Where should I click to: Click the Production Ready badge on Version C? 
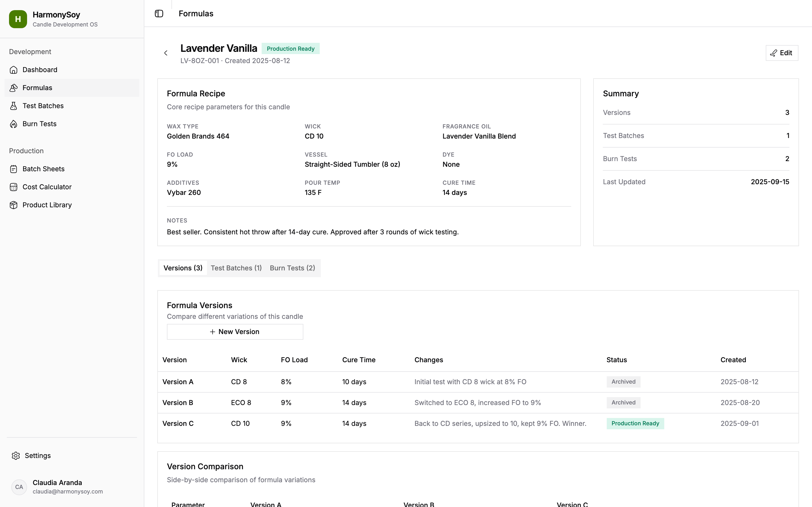pyautogui.click(x=635, y=424)
